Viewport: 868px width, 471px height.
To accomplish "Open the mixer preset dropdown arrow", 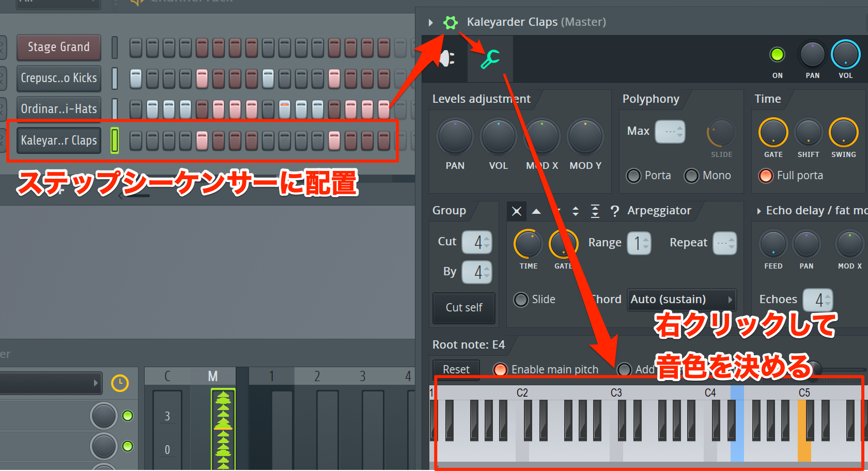I will 96,383.
